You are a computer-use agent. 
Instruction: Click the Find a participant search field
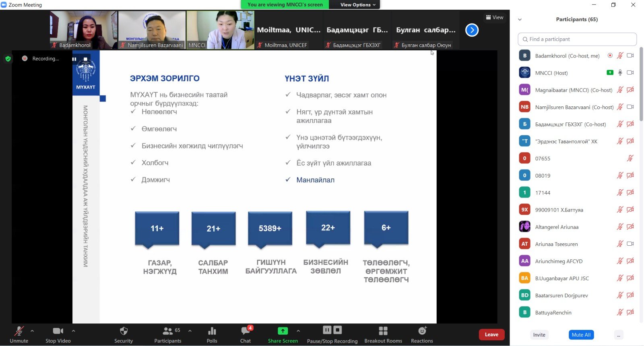point(577,39)
